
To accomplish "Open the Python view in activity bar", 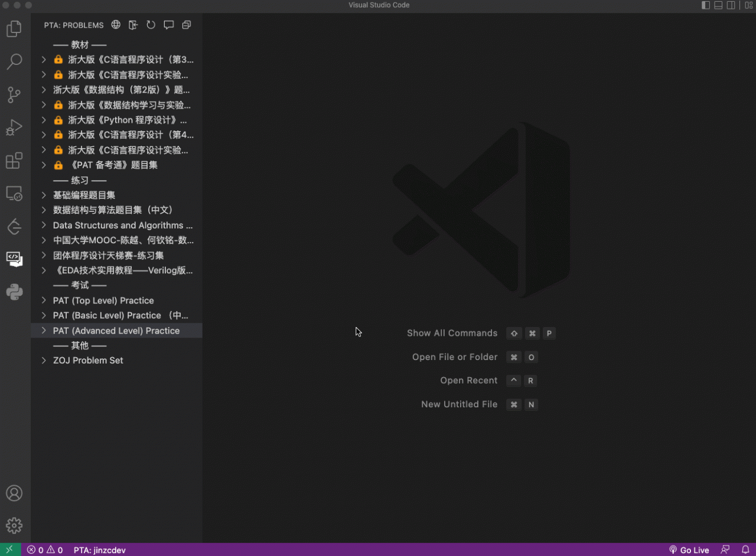I will [x=14, y=292].
